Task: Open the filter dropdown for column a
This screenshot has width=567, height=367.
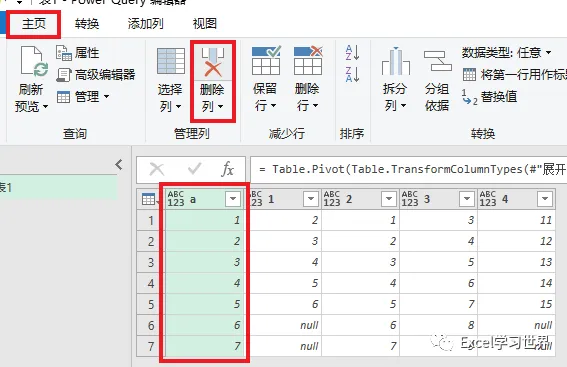Action: tap(233, 199)
